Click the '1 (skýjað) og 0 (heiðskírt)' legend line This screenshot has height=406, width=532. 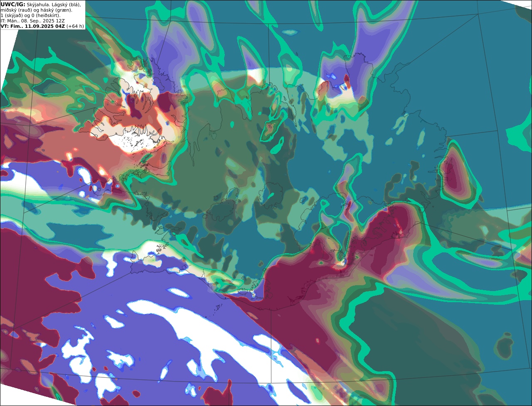pyautogui.click(x=30, y=15)
